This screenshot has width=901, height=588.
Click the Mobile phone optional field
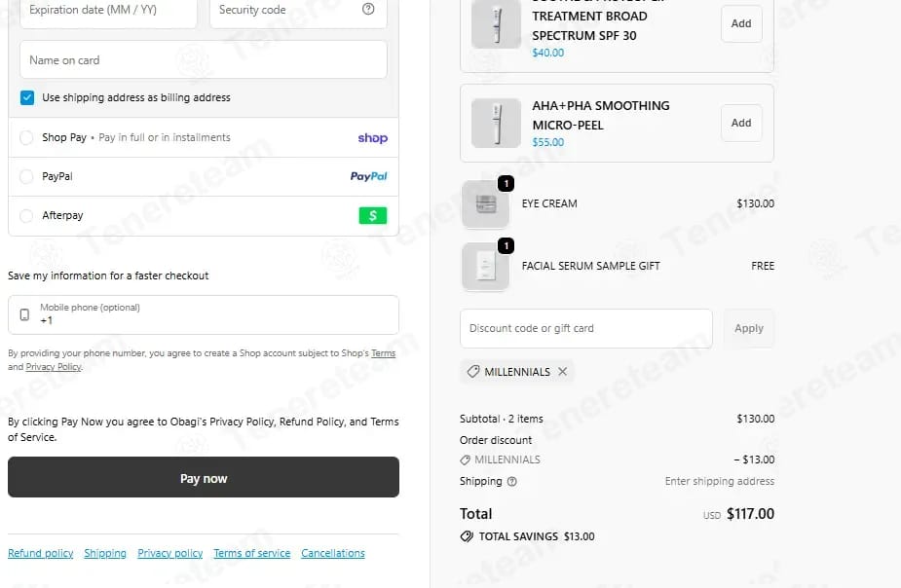coord(204,314)
